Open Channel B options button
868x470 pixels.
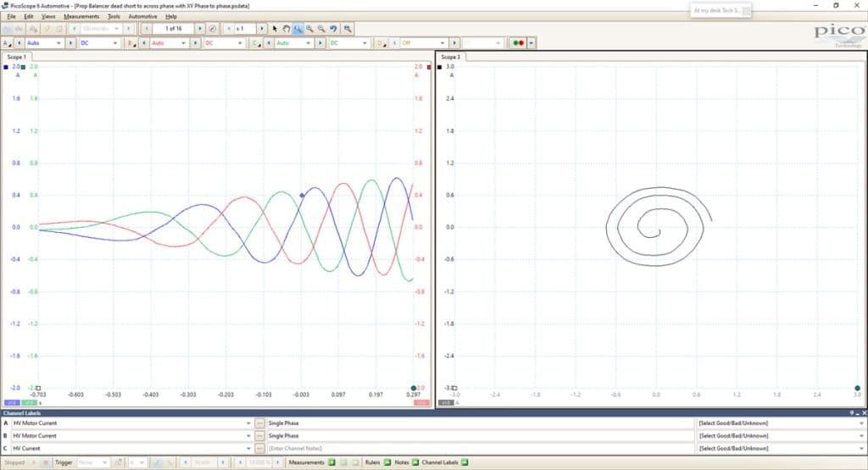(x=131, y=43)
